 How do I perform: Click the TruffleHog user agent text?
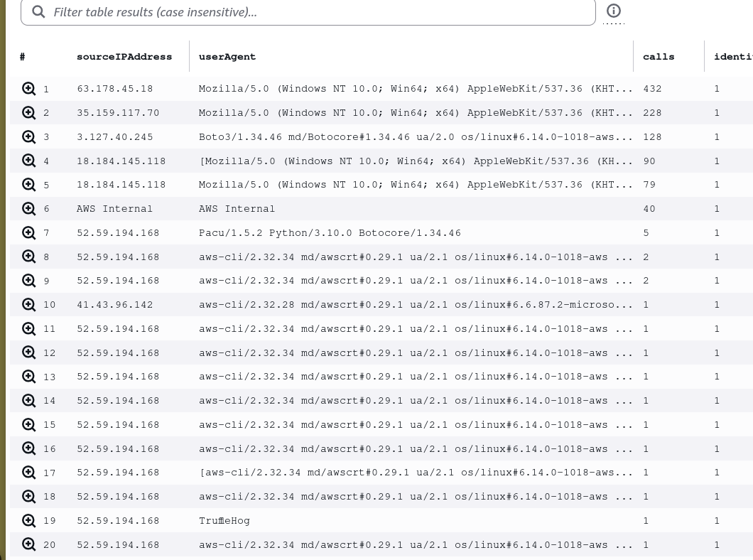click(224, 521)
